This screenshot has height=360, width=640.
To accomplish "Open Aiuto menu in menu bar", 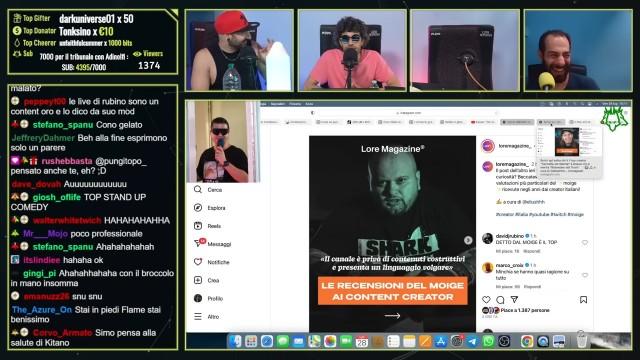I will (x=309, y=104).
